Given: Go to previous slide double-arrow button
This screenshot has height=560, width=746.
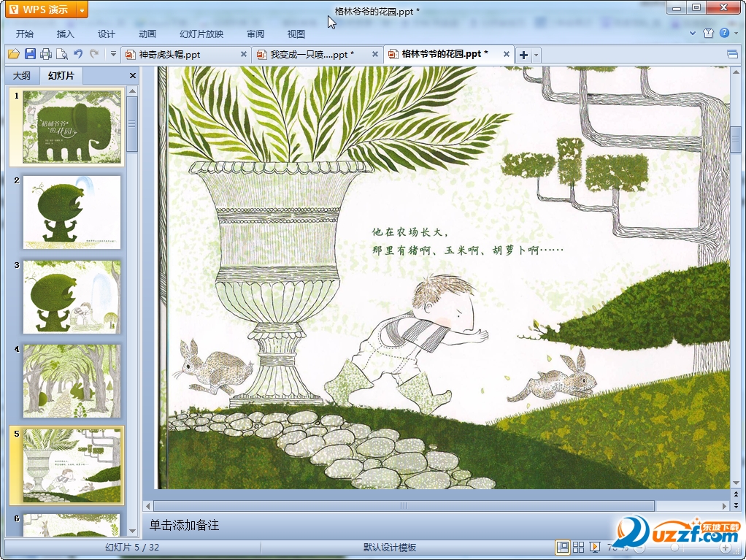Looking at the screenshot, I should click(736, 495).
